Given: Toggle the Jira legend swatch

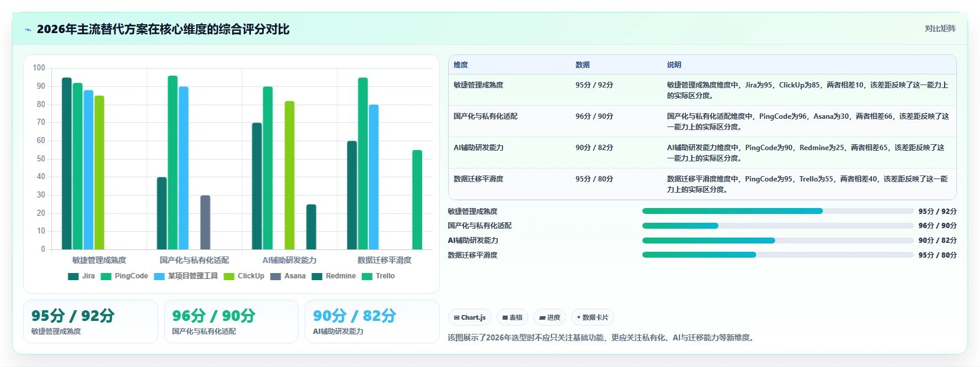Looking at the screenshot, I should tap(73, 276).
